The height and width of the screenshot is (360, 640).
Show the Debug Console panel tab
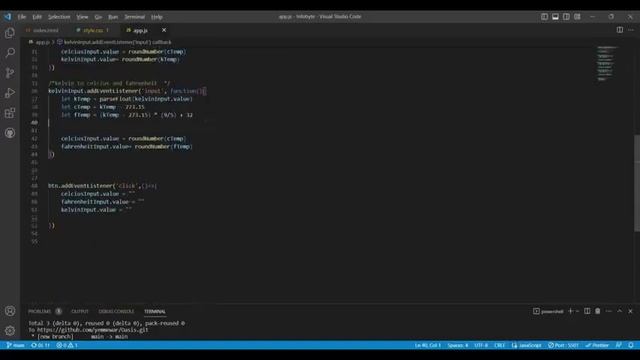116,311
